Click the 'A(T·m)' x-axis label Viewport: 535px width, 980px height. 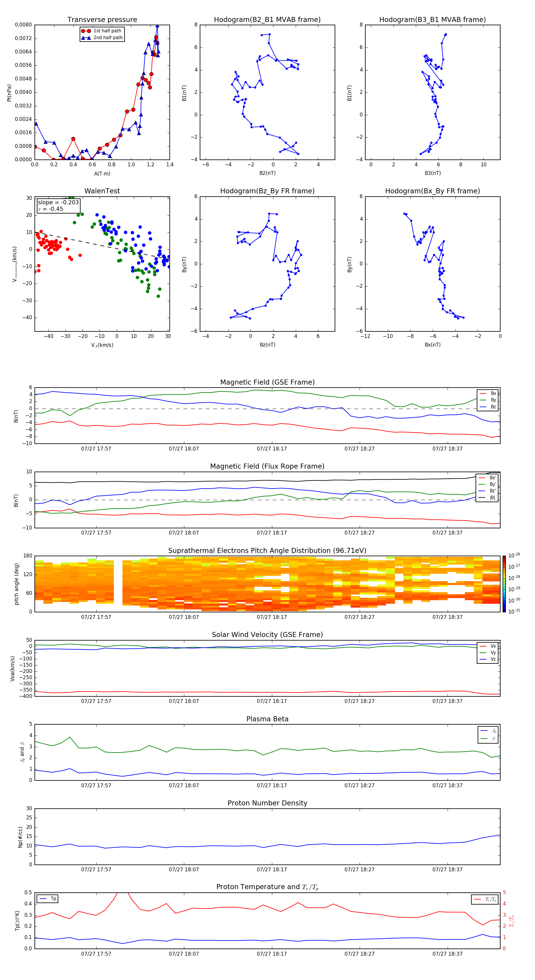pos(102,174)
